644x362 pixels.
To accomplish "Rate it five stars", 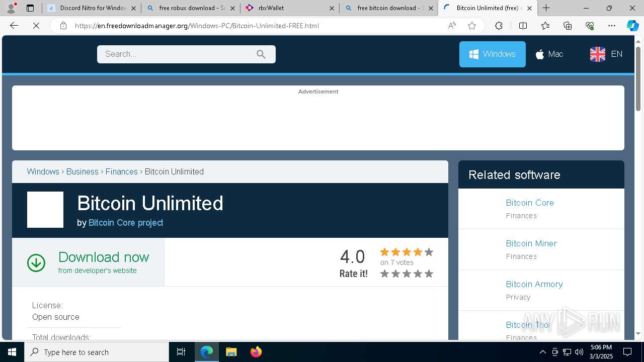I will tap(429, 274).
